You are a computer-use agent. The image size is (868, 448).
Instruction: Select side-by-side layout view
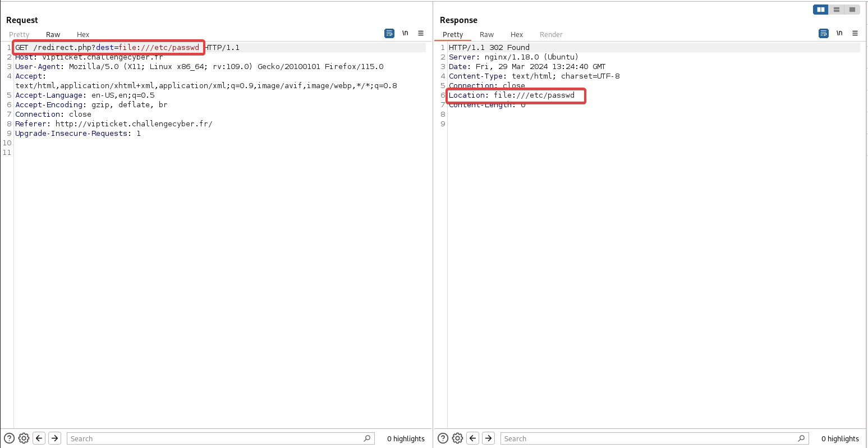[x=821, y=10]
